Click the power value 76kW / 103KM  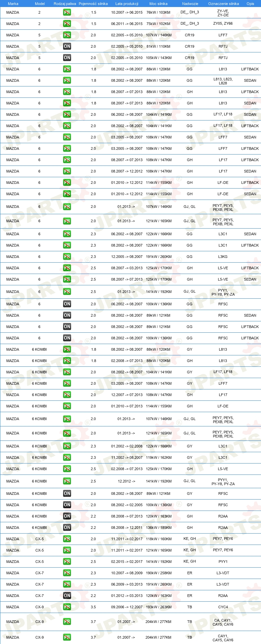159,12
